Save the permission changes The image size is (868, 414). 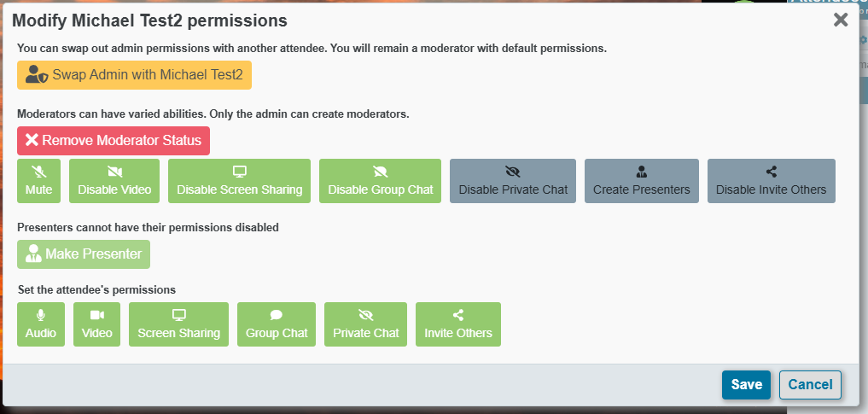pyautogui.click(x=746, y=385)
